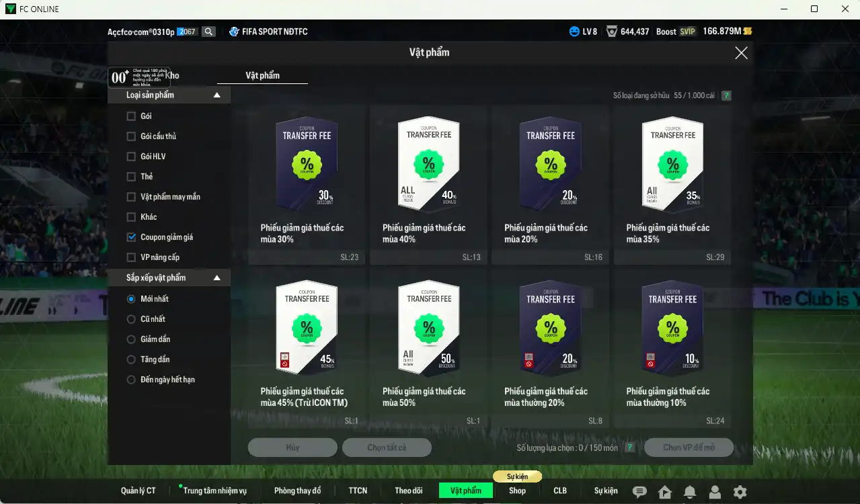The width and height of the screenshot is (860, 504).
Task: Click the FIFA SPORT NDTFC club emblem icon
Action: pyautogui.click(x=234, y=32)
